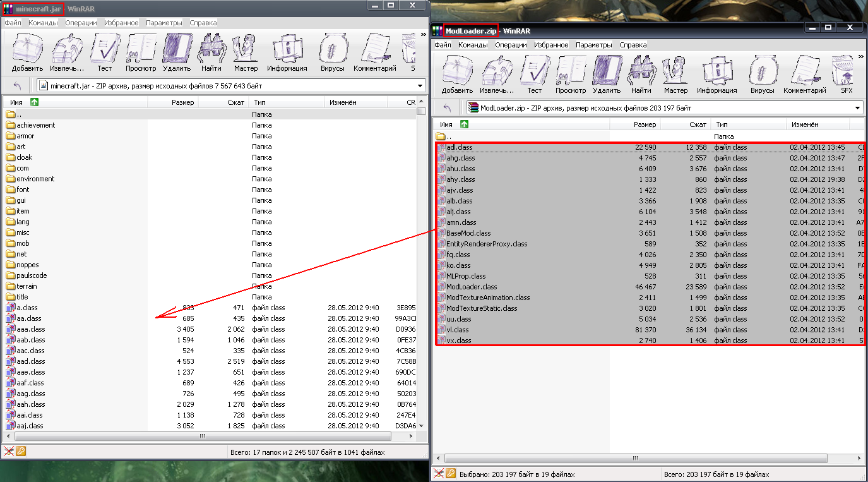868x482 pixels.
Task: Sort by Имя column in minecraft.jar window
Action: coord(75,102)
